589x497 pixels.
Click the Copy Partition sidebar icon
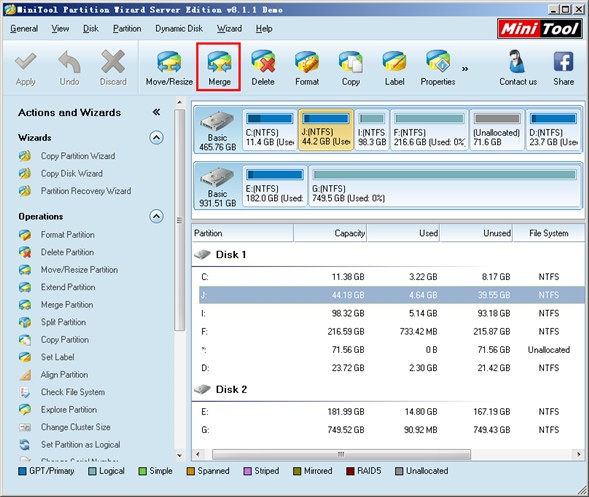tap(25, 340)
